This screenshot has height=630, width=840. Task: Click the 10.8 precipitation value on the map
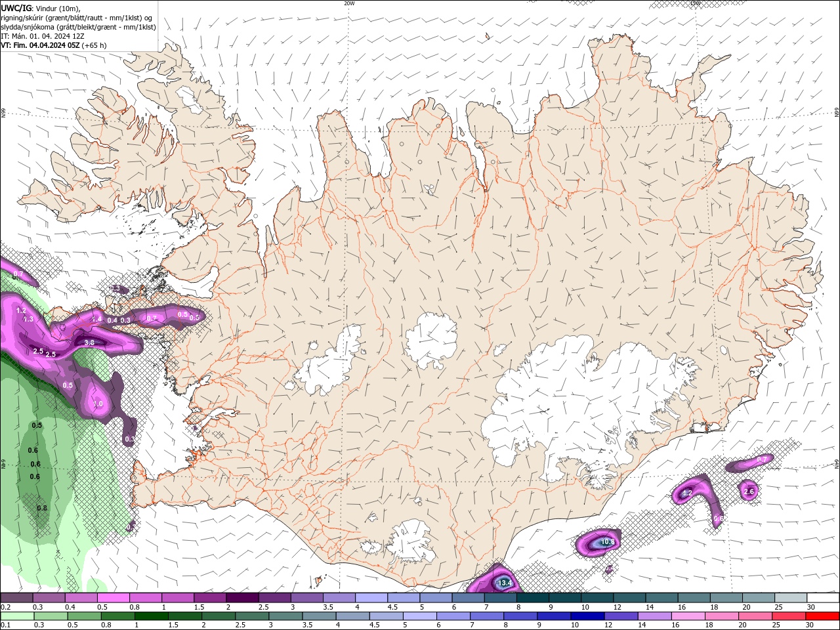607,542
